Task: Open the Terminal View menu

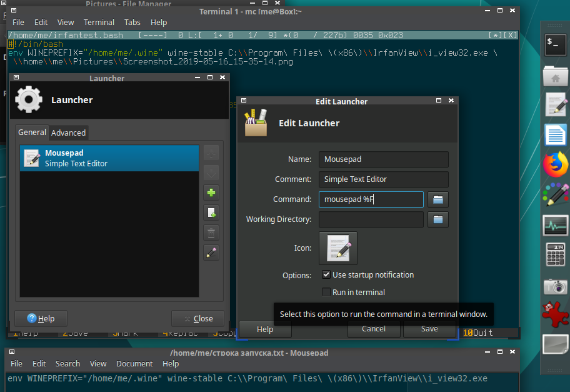Action: click(66, 22)
